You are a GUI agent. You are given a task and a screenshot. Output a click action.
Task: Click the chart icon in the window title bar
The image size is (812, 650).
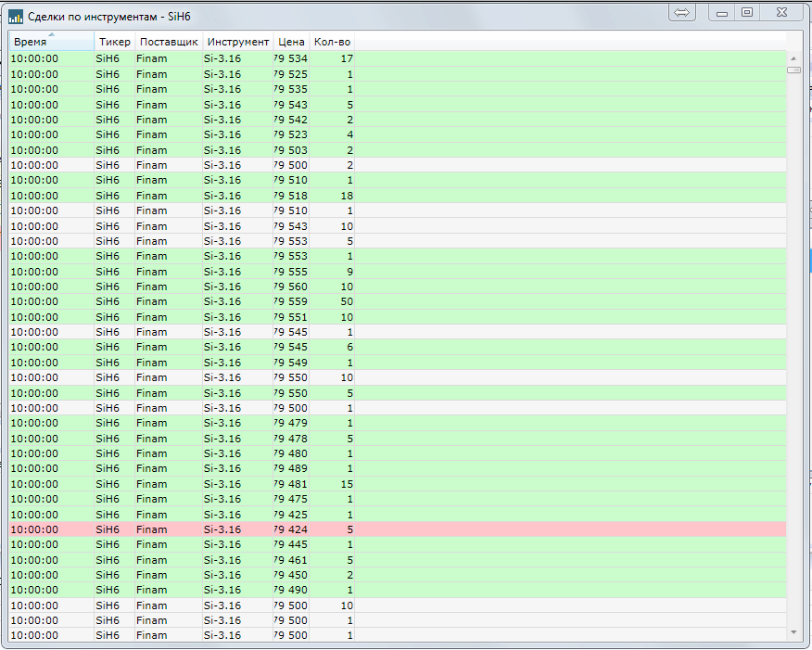[16, 17]
